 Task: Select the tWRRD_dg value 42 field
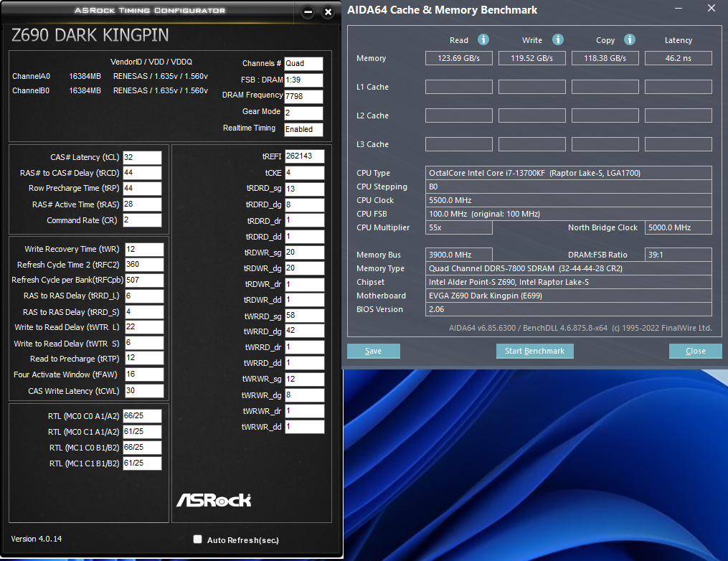pos(305,331)
